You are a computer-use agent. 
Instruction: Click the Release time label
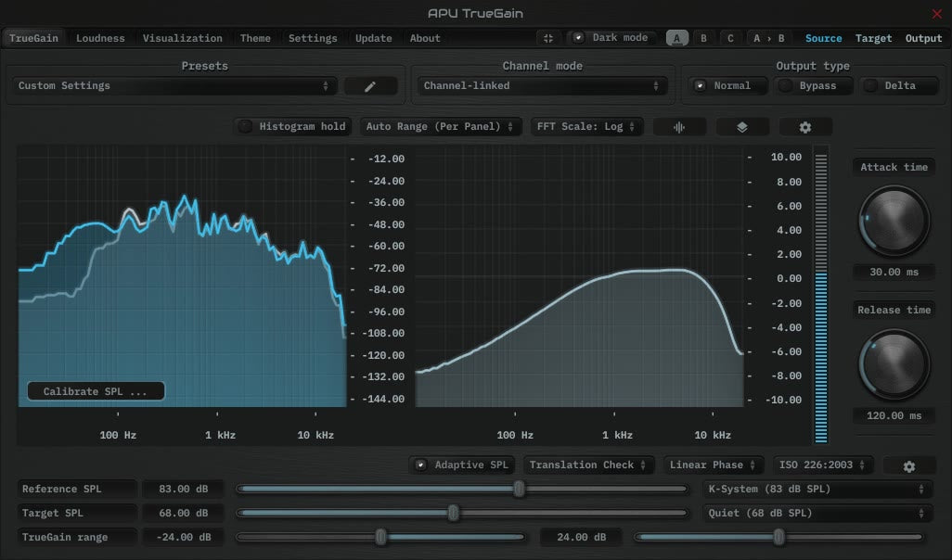pyautogui.click(x=894, y=310)
